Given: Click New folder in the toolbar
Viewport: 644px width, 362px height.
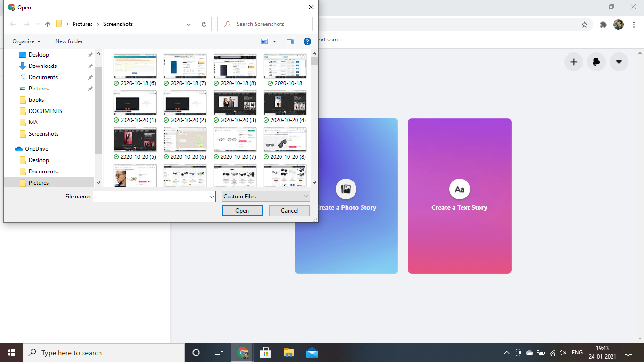Looking at the screenshot, I should click(69, 41).
